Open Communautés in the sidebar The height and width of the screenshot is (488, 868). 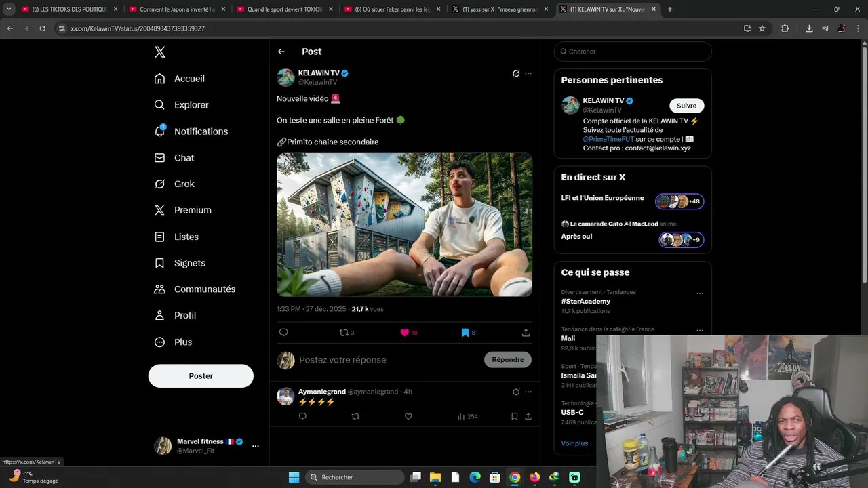pyautogui.click(x=195, y=289)
